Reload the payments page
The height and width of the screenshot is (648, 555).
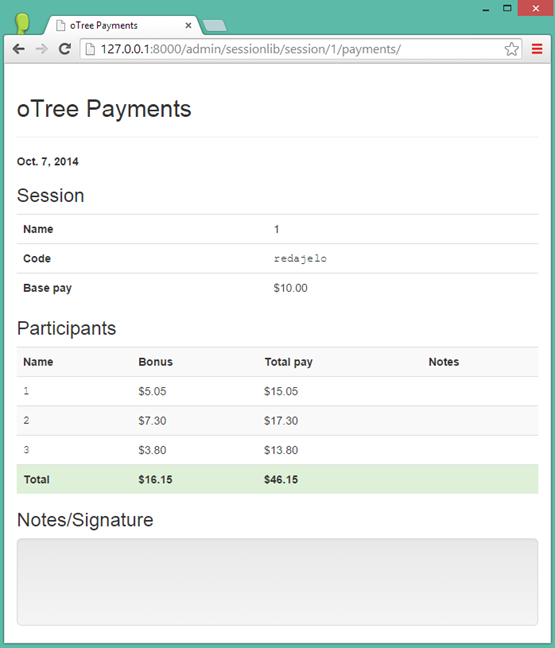tap(64, 49)
